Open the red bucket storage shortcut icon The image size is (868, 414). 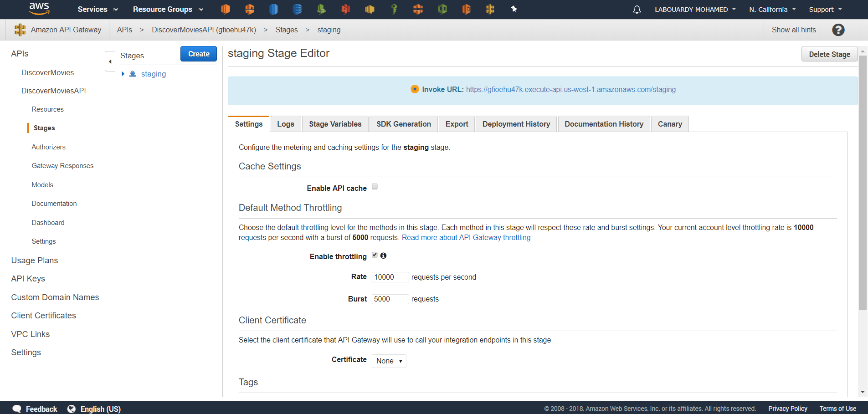click(x=345, y=9)
